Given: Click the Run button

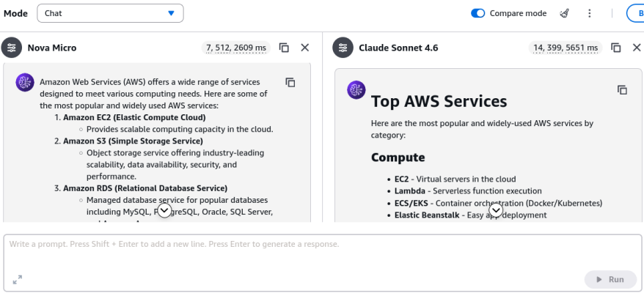Looking at the screenshot, I should click(x=611, y=280).
